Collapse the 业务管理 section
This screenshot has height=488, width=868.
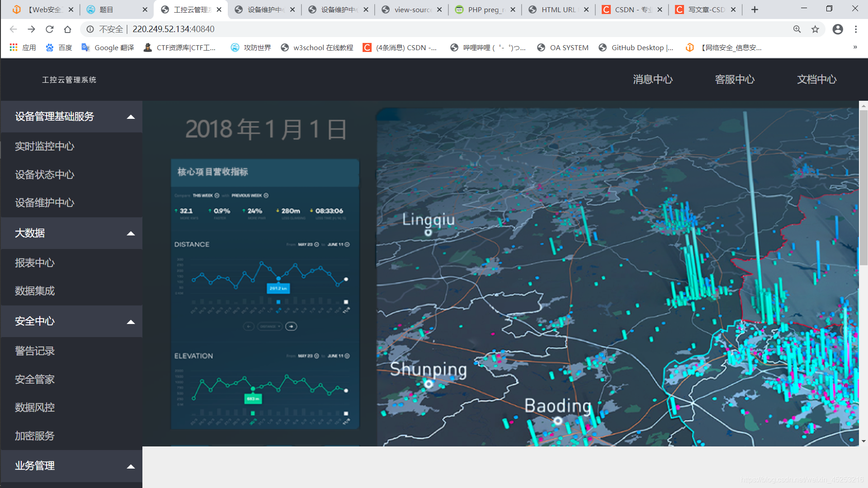(71, 466)
